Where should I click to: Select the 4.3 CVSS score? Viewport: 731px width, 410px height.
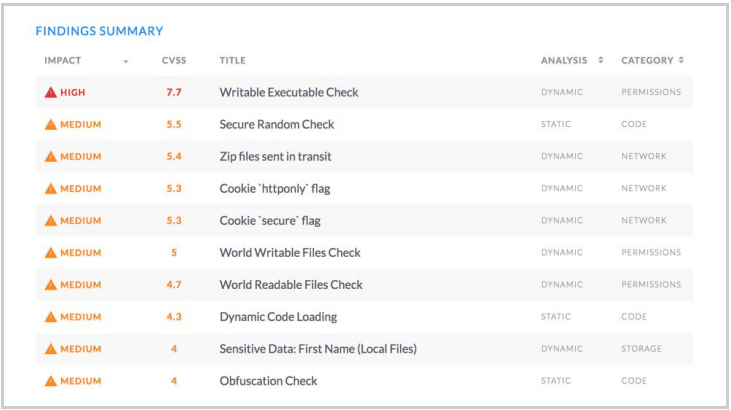click(x=174, y=317)
